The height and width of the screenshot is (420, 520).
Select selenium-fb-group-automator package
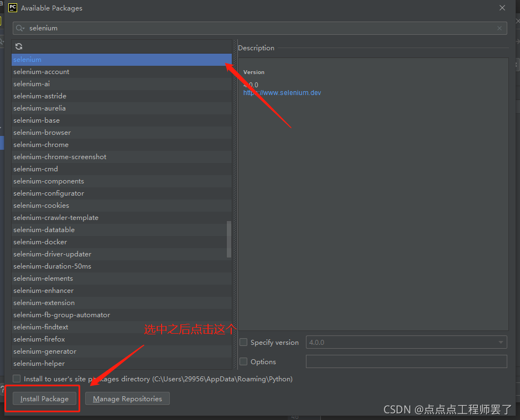click(121, 314)
